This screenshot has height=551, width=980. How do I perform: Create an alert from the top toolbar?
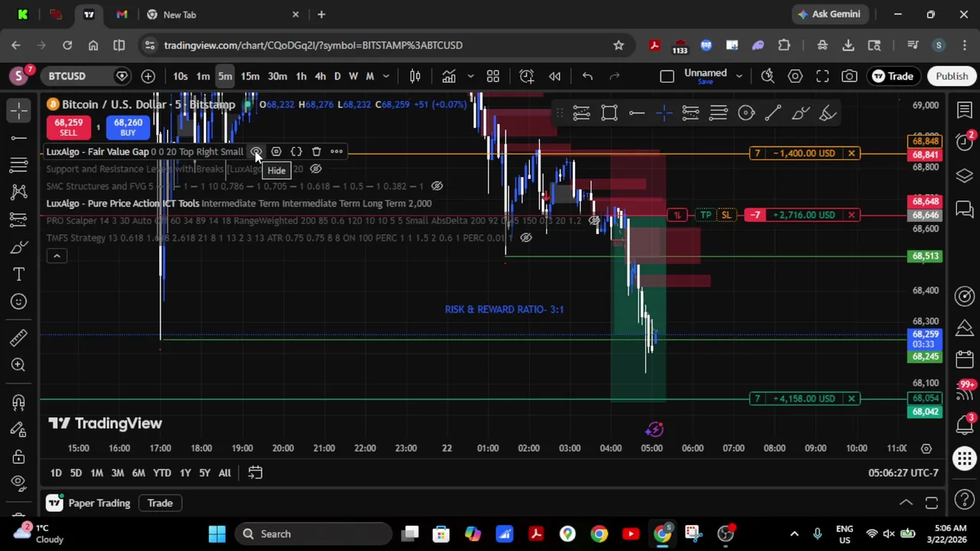pyautogui.click(x=527, y=76)
